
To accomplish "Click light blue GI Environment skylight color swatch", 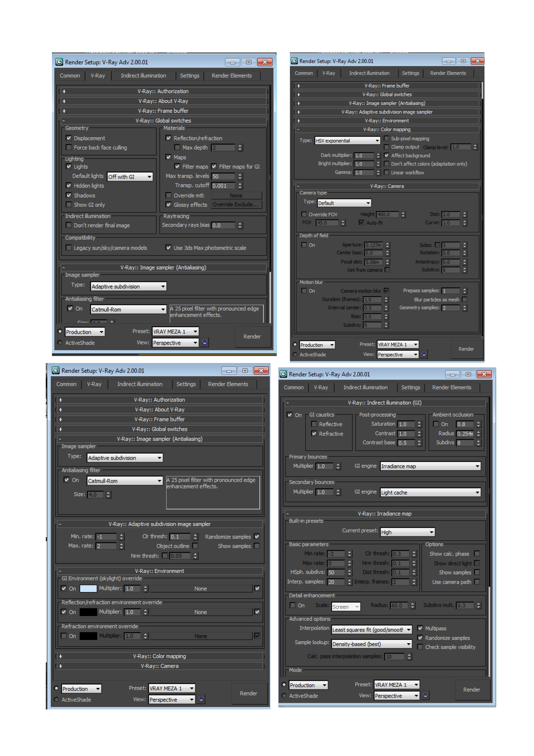I will tap(88, 588).
